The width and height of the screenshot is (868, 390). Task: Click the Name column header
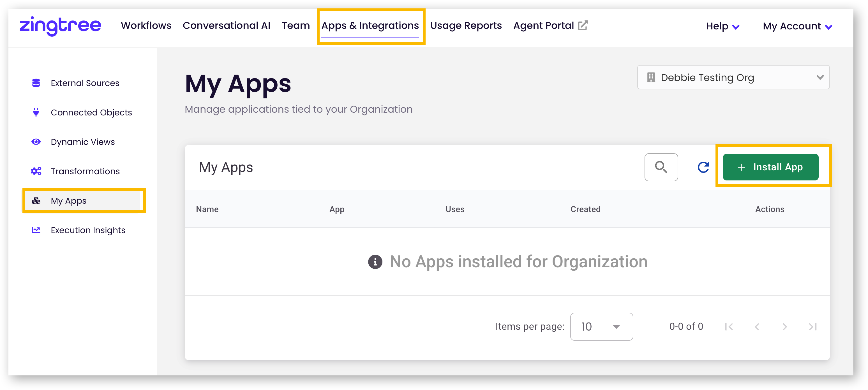[x=207, y=209]
